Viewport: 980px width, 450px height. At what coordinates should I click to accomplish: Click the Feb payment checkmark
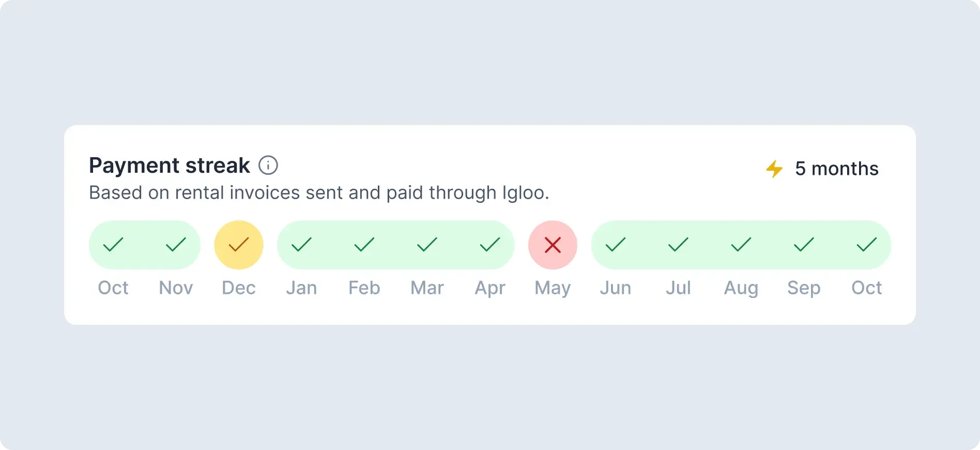coord(364,245)
